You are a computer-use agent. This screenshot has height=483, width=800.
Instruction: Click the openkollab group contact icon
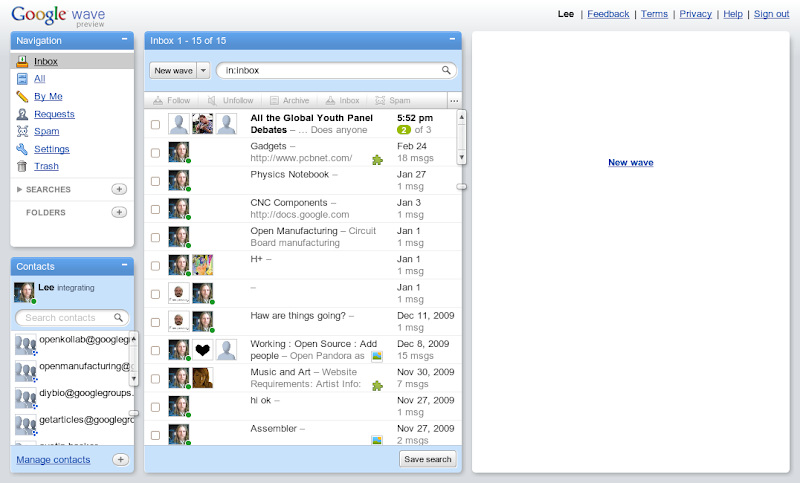point(26,344)
